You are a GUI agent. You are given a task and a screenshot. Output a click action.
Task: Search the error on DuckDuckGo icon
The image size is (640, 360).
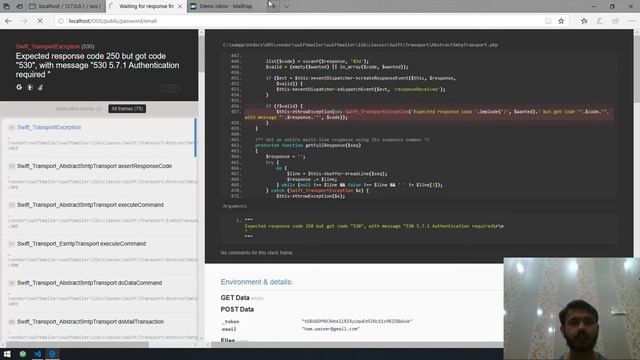click(x=30, y=87)
